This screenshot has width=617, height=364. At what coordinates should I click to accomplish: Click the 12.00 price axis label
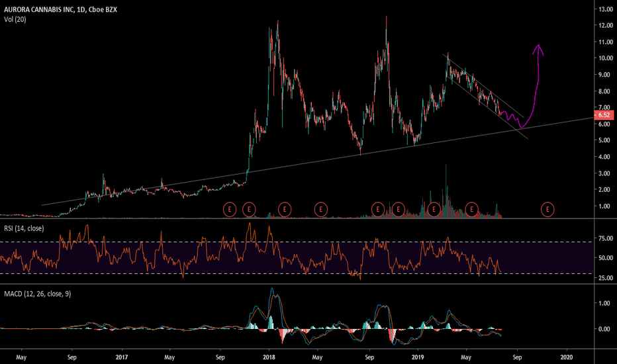click(x=606, y=25)
